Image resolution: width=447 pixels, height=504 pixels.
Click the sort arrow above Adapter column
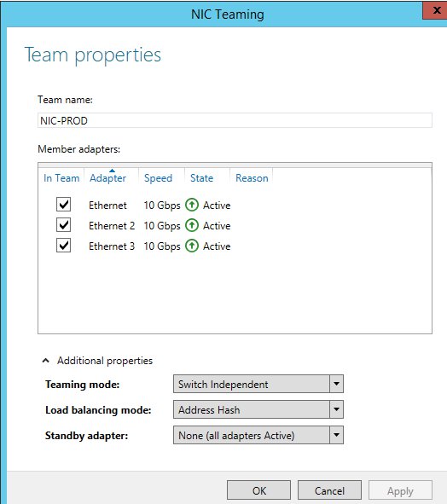tap(112, 171)
